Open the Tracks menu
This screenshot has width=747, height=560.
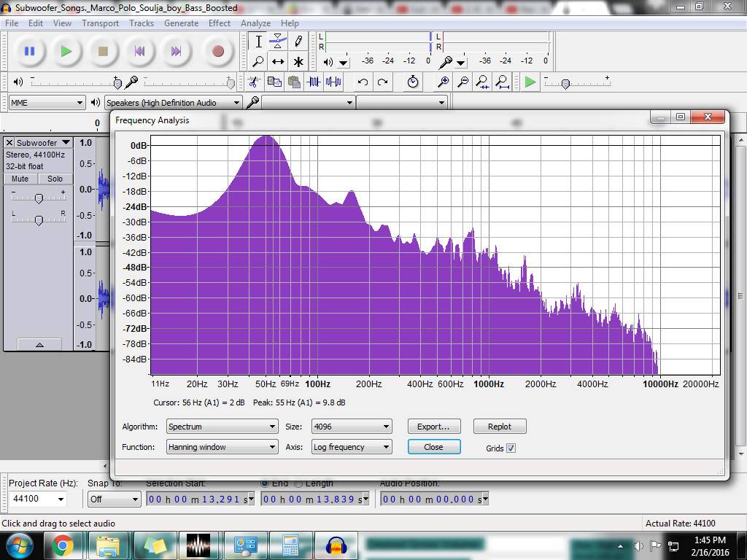coord(142,23)
